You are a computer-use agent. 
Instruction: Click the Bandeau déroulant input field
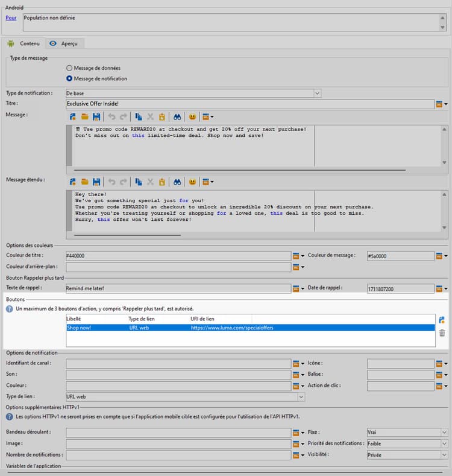(178, 433)
